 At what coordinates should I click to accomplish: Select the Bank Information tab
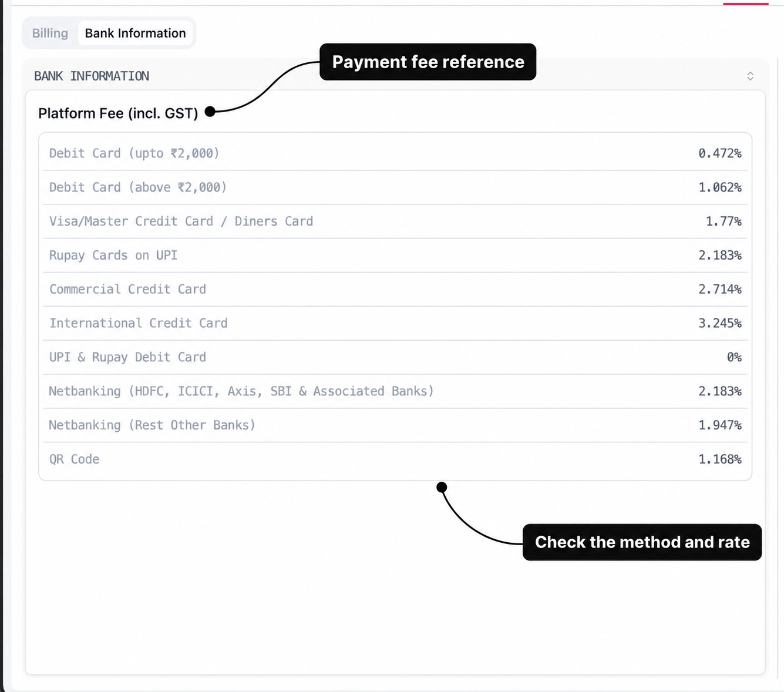pyautogui.click(x=135, y=33)
